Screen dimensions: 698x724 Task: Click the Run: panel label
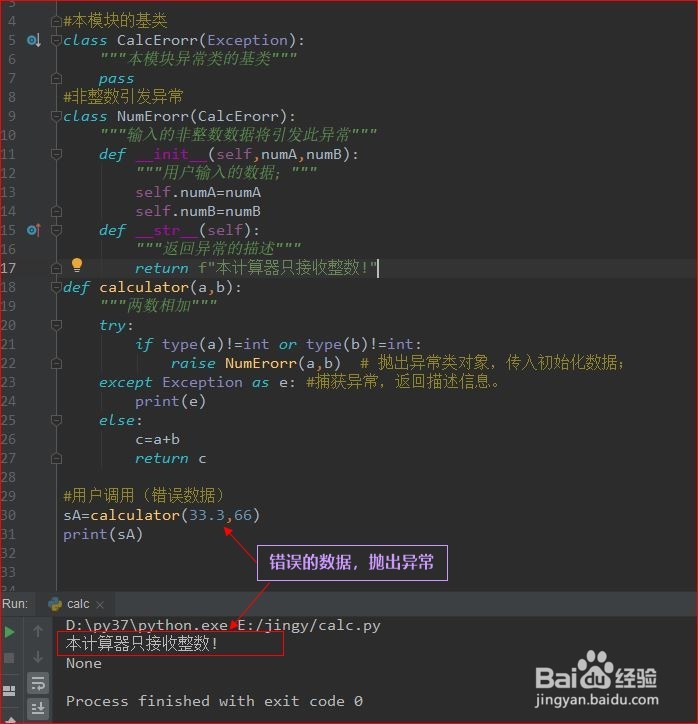click(x=15, y=604)
